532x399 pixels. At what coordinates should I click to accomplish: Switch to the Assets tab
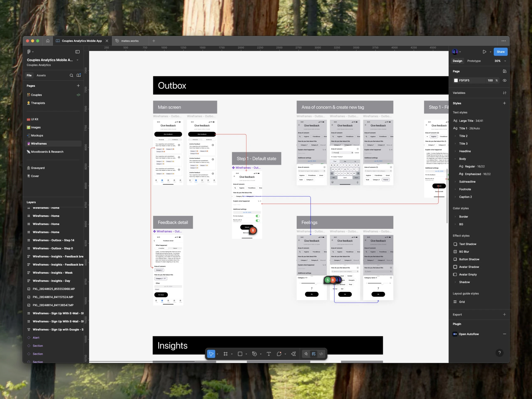pos(41,75)
